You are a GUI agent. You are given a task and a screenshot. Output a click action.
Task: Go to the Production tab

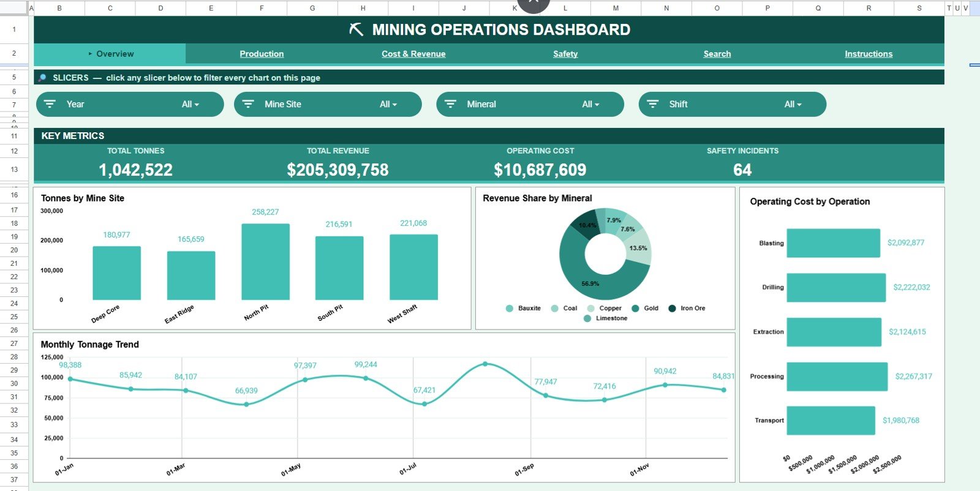point(262,54)
